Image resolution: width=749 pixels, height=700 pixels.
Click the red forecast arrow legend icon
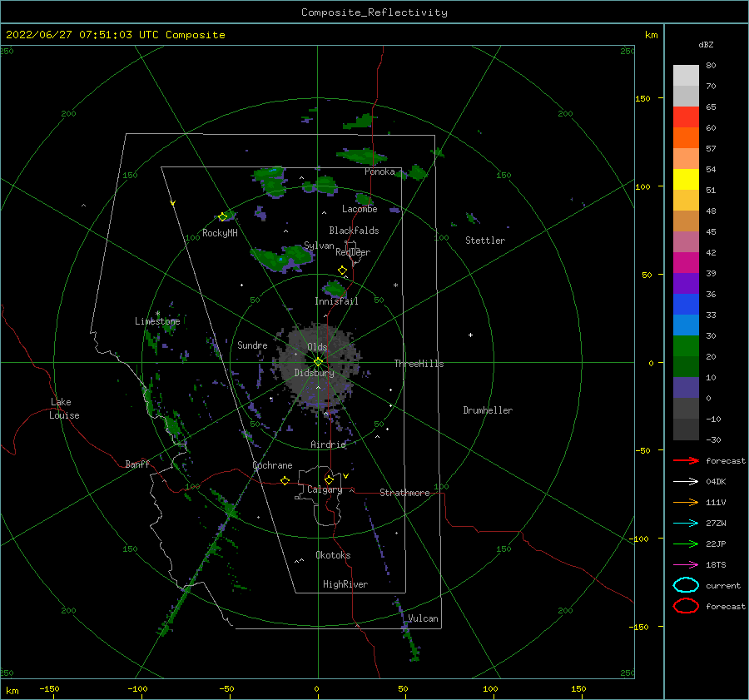(686, 460)
